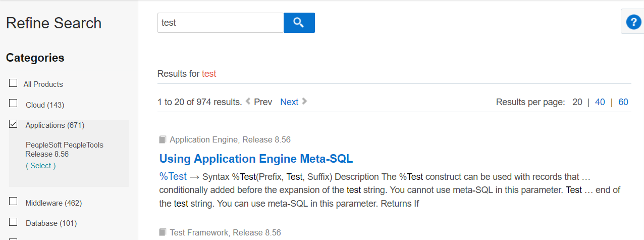This screenshot has width=644, height=240.
Task: Show 40 results per page
Action: pos(600,102)
